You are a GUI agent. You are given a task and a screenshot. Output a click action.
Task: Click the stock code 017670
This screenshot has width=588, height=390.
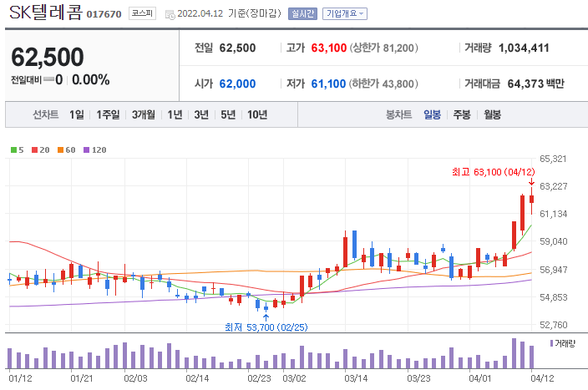point(104,14)
